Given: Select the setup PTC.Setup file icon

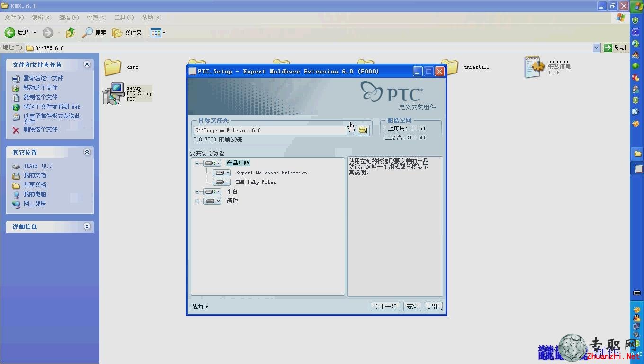Looking at the screenshot, I should 113,94.
